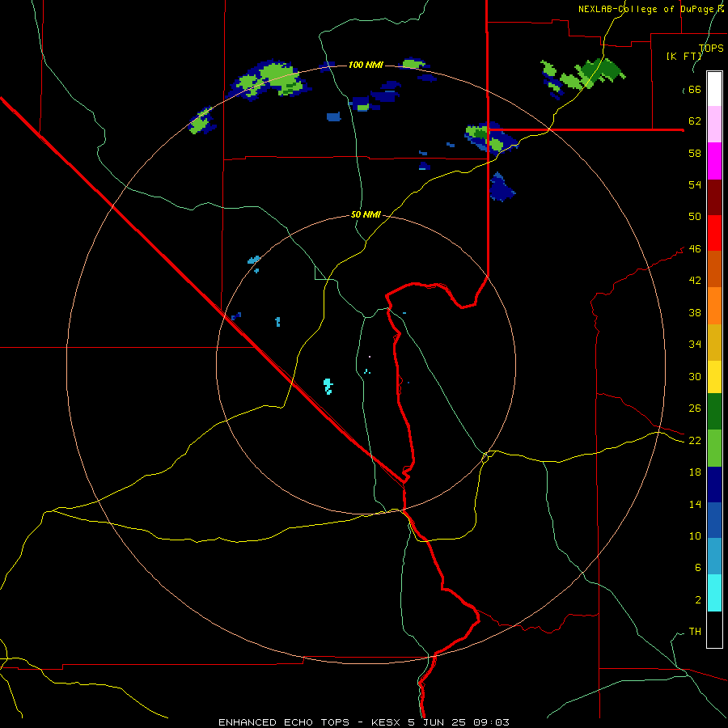Click the "100 NMI" range ring label

[366, 65]
